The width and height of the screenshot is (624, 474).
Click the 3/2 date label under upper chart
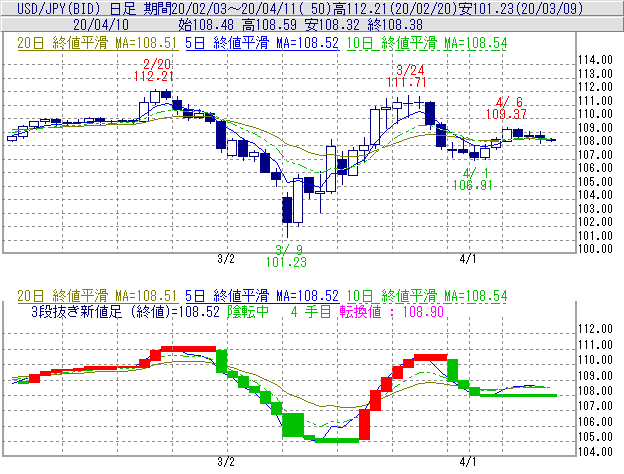point(226,259)
